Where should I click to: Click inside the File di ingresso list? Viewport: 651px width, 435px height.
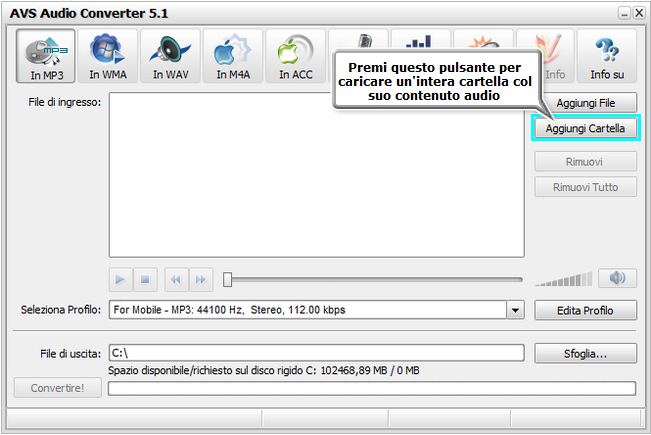pyautogui.click(x=316, y=175)
